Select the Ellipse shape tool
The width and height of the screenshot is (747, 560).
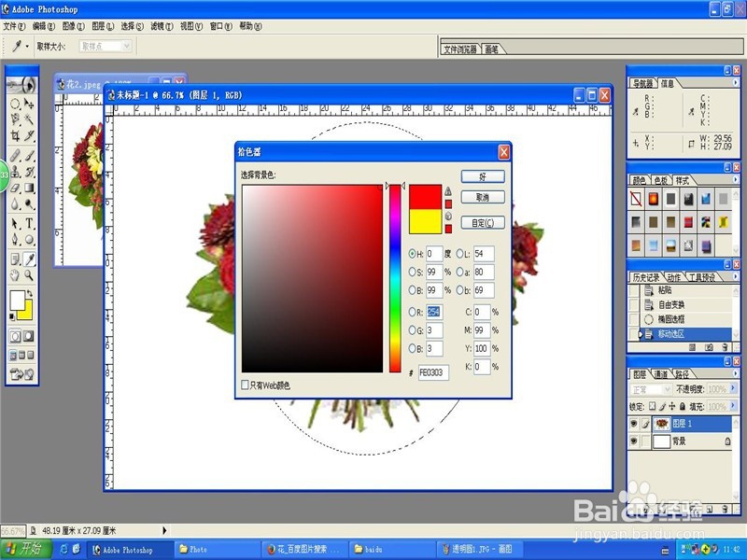29,240
